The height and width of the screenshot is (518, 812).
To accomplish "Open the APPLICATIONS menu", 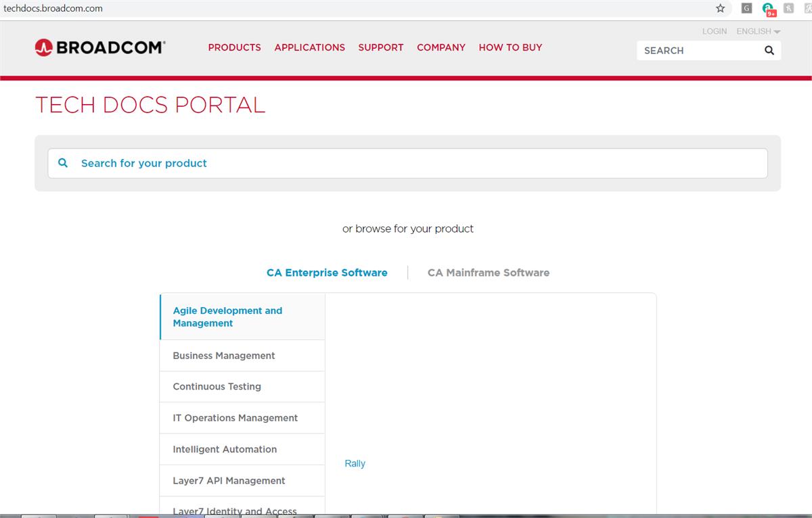I will click(309, 47).
